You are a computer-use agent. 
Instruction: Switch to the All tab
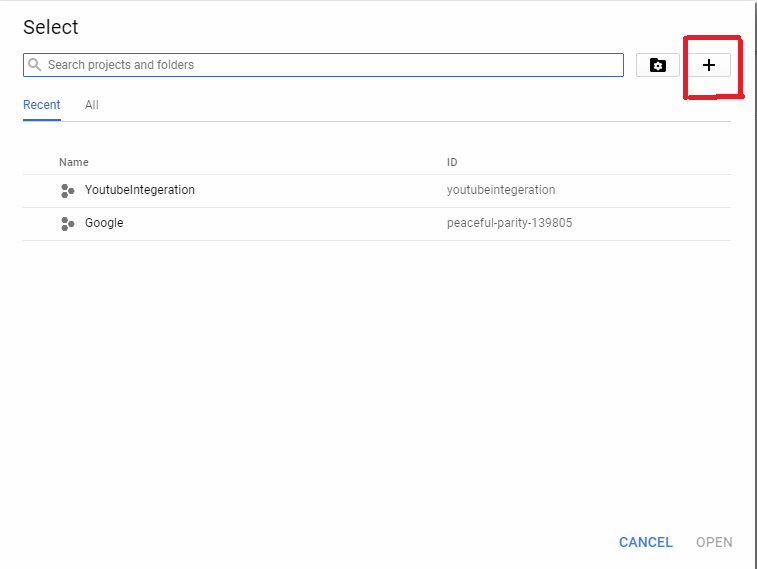pyautogui.click(x=92, y=105)
